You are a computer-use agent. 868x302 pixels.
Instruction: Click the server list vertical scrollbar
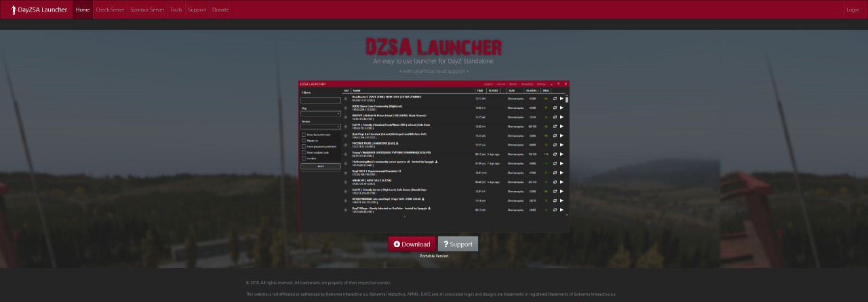point(567,100)
